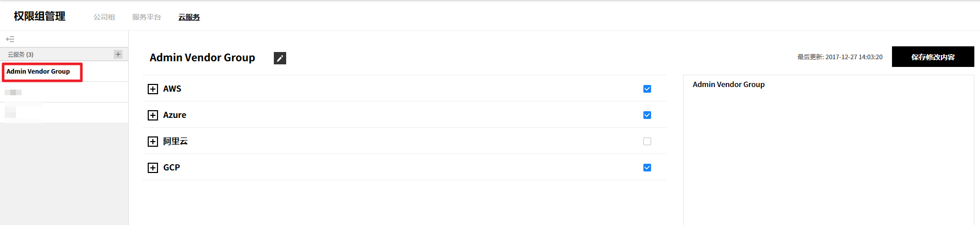Click the 权限组管理 page title
This screenshot has height=225, width=980.
click(40, 16)
